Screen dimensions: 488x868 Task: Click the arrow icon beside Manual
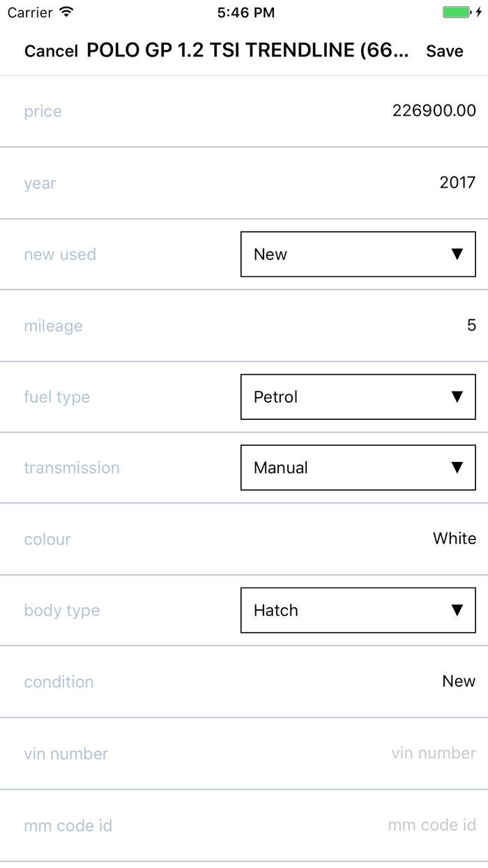coord(457,467)
